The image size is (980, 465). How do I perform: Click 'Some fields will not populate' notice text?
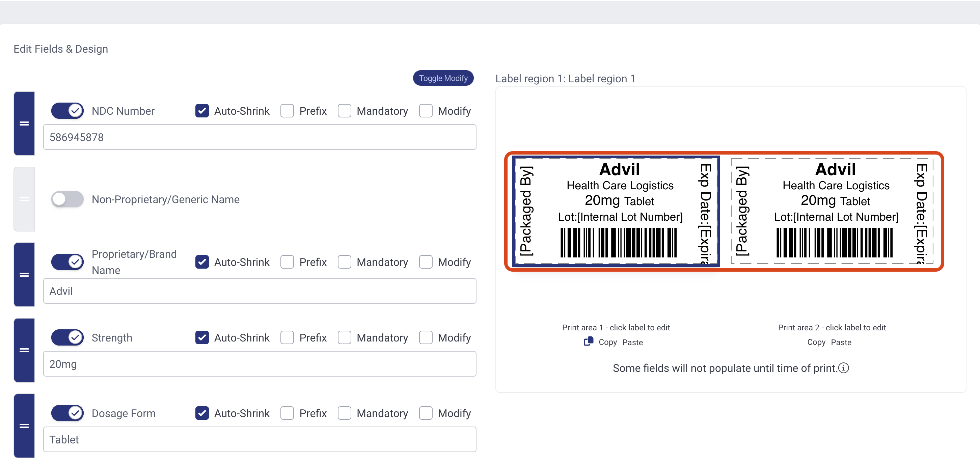click(x=725, y=368)
